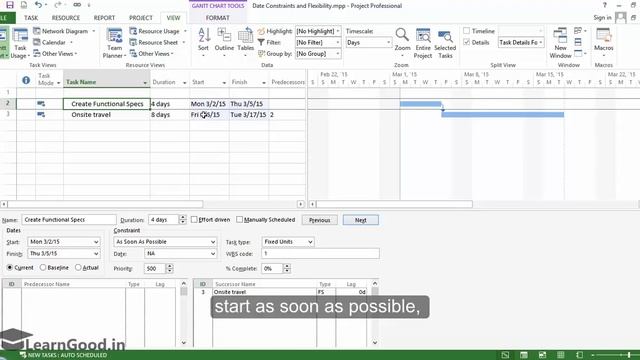Click the Help question mark icon

(604, 5)
